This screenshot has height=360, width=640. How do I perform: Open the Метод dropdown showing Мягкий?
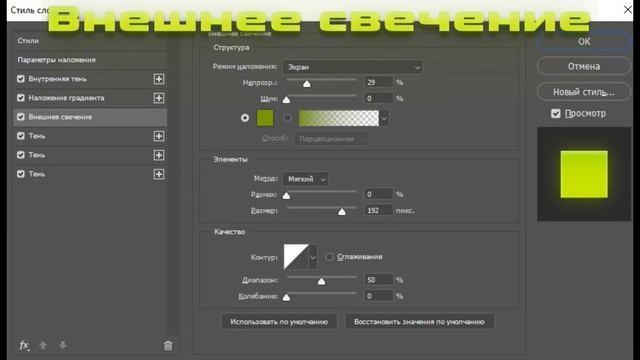coord(305,179)
